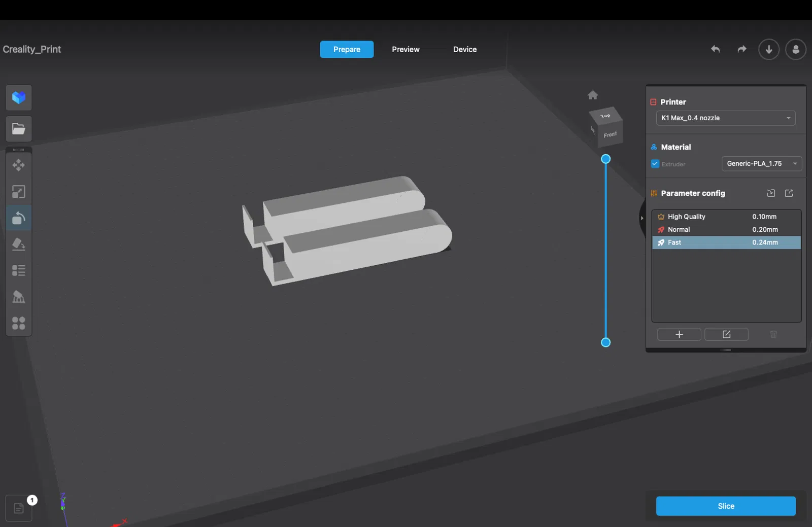Click the top handle of layer slider
The height and width of the screenshot is (527, 812).
605,159
